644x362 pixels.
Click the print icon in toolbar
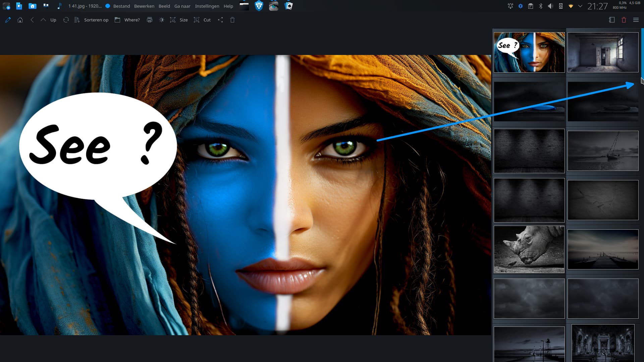pos(150,20)
